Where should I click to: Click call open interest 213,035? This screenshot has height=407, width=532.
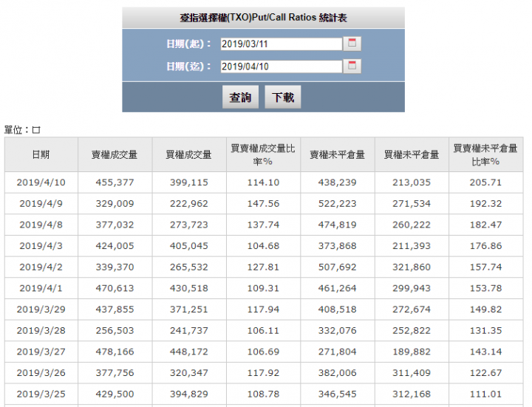(x=412, y=182)
